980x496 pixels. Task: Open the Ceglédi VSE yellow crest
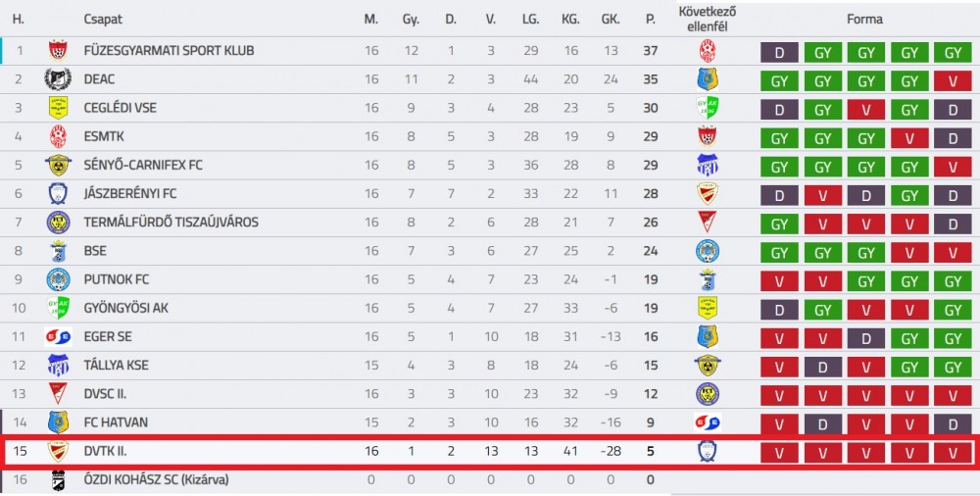point(58,108)
